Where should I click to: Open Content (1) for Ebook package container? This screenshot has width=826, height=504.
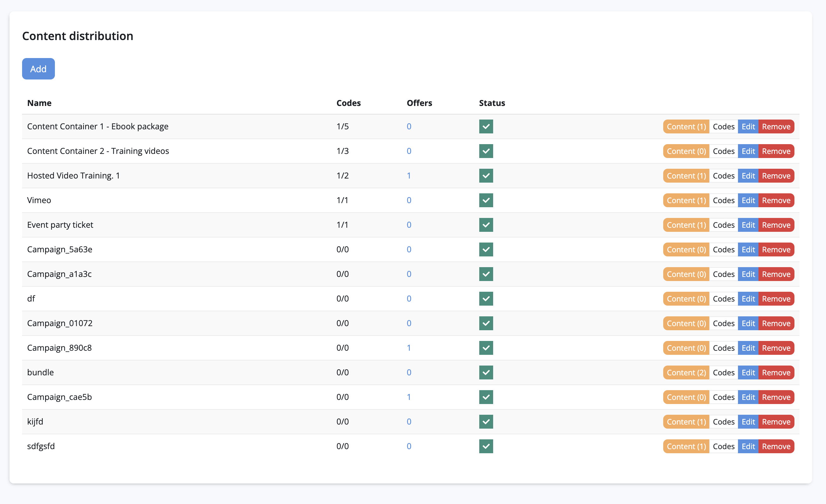click(x=686, y=127)
